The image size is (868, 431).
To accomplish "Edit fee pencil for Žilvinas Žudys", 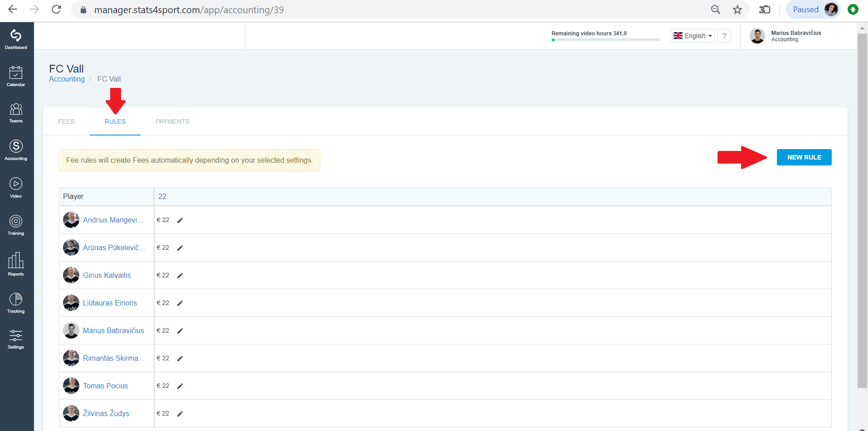I will pos(180,414).
